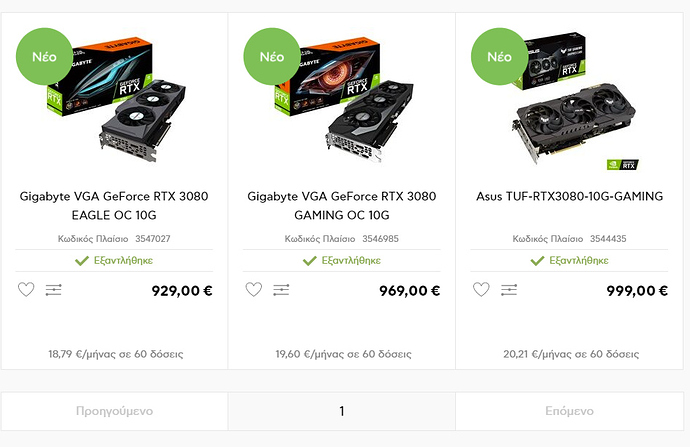
Task: Go to next page with Επόμενο
Action: point(569,411)
